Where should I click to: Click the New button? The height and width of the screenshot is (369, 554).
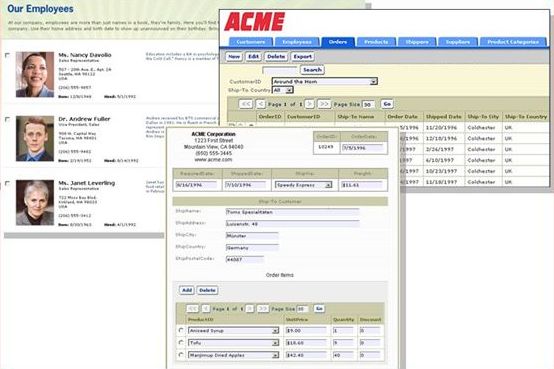click(234, 57)
